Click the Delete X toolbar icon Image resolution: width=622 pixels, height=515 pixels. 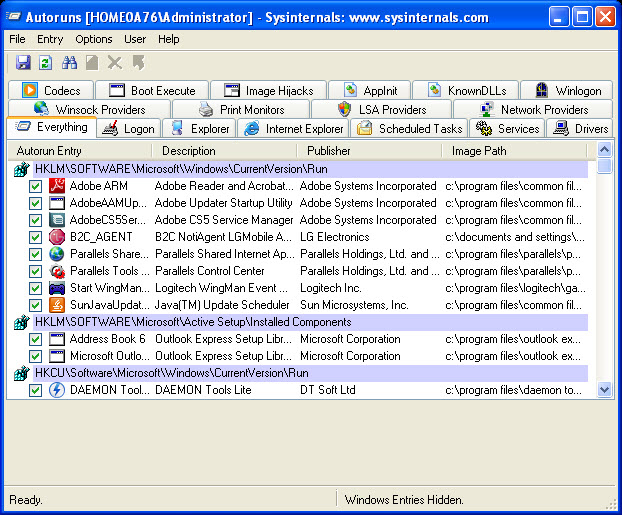click(x=115, y=63)
